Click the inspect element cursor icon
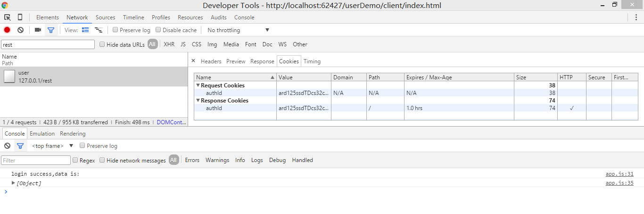Image resolution: width=644 pixels, height=214 pixels. (8, 17)
